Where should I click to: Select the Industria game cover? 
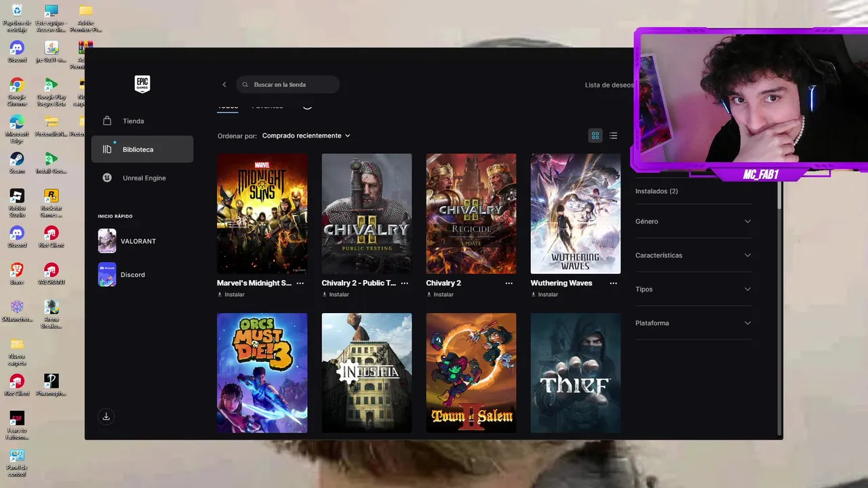pyautogui.click(x=367, y=373)
